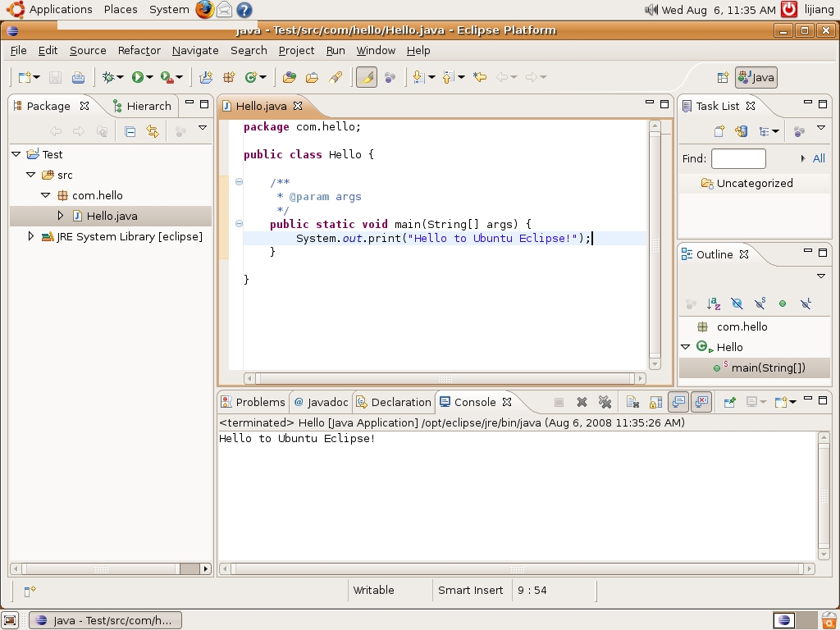
Task: Click Remove Launch in Console toolbar
Action: click(582, 402)
